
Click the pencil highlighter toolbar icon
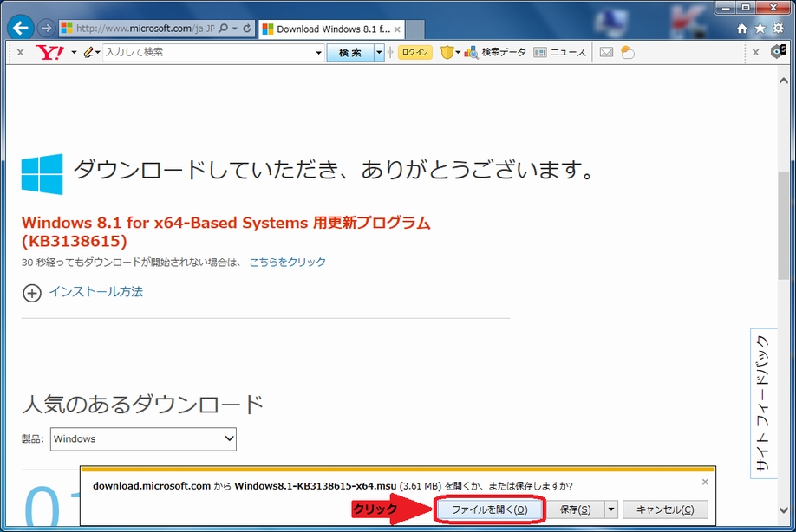pos(88,52)
